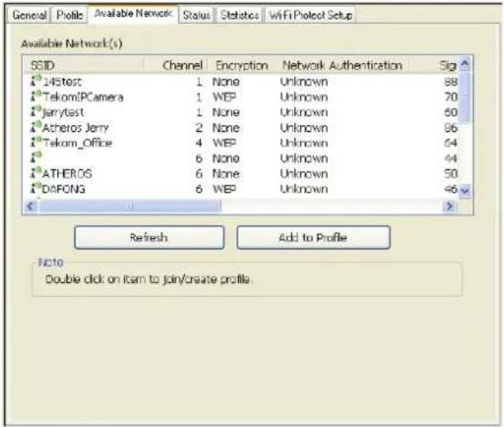Screen dimensions: 504x427
Task: Sort by Network Authentication column header
Action: coord(343,66)
